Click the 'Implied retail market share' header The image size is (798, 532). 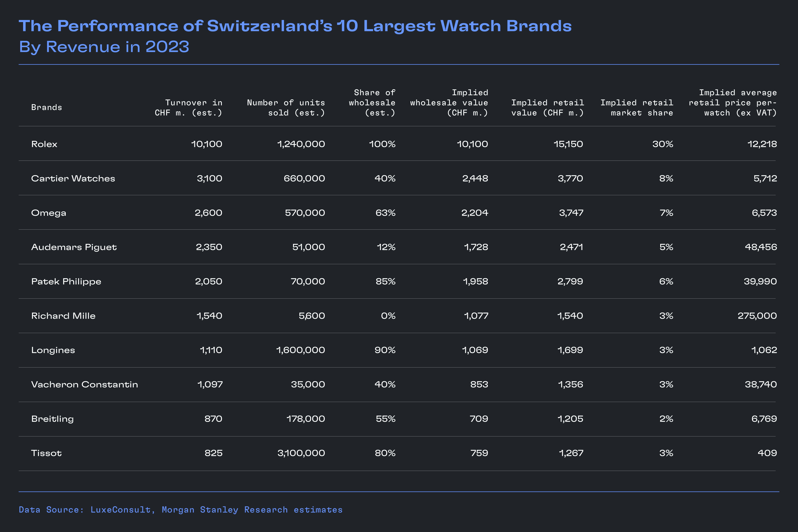pos(637,108)
